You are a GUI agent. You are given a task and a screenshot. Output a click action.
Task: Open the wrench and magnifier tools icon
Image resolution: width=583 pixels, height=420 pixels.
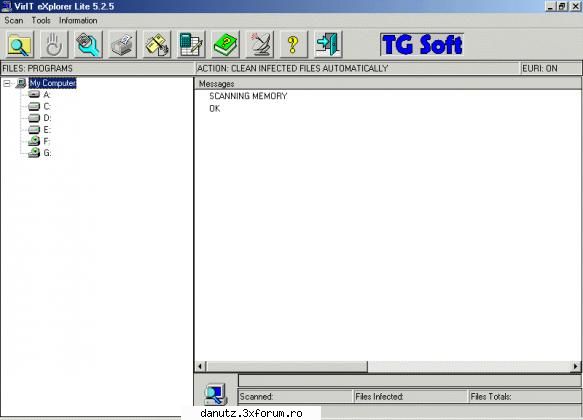click(x=88, y=45)
